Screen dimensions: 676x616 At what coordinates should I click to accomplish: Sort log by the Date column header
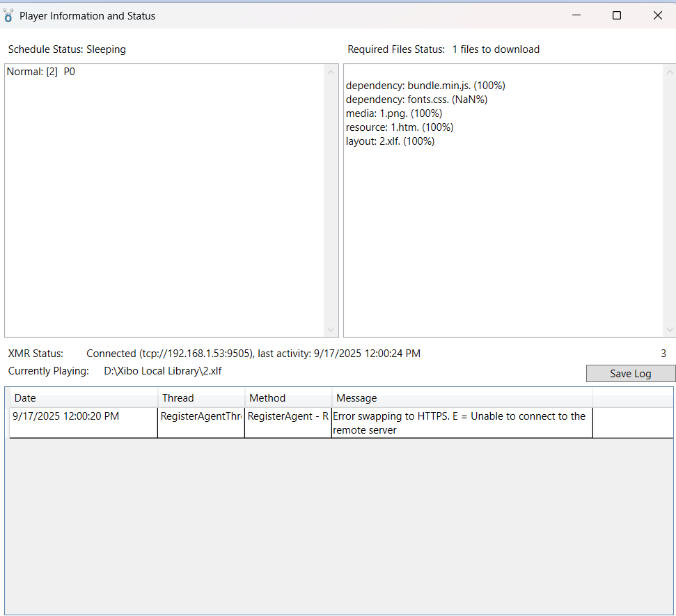pos(84,398)
